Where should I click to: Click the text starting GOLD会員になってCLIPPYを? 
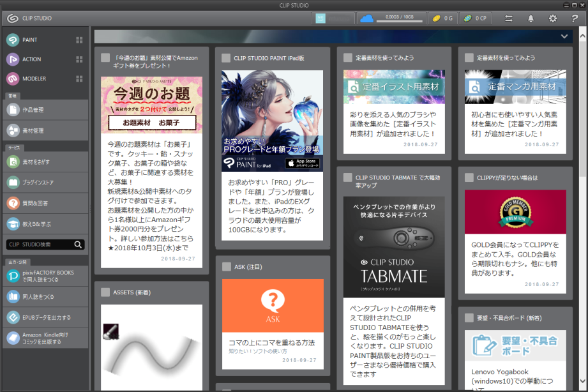(515, 259)
